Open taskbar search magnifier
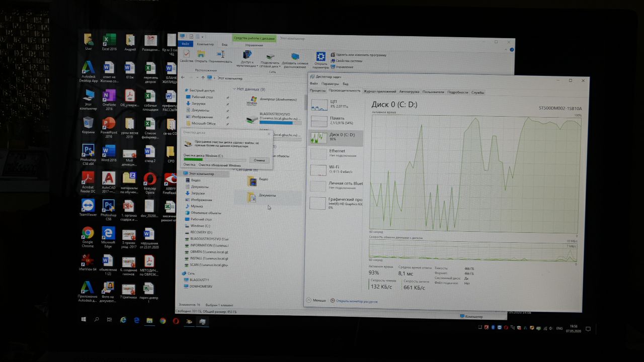This screenshot has height=362, width=644. click(x=97, y=319)
